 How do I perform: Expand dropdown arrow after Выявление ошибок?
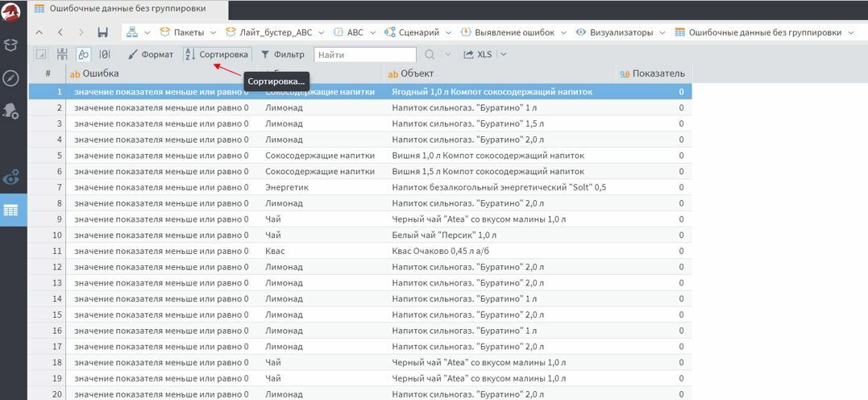(x=563, y=32)
